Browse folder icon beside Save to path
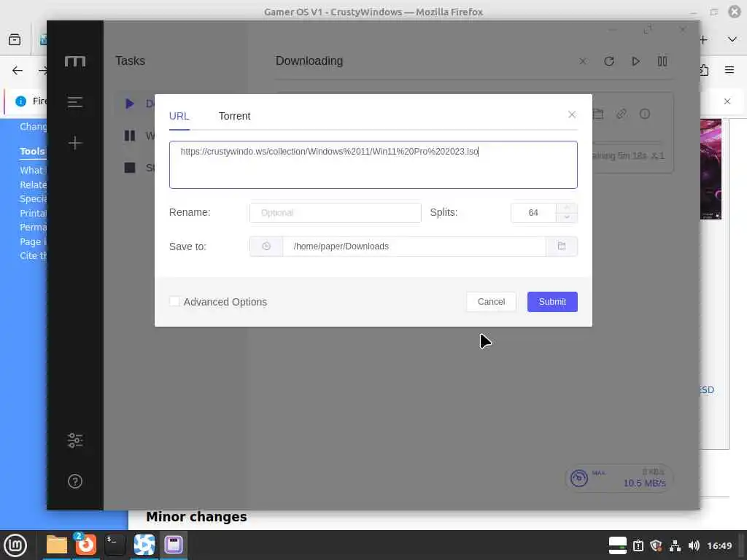 coord(562,246)
